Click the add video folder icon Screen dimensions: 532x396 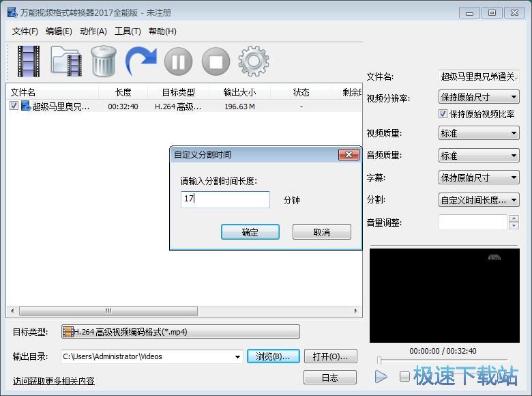click(x=66, y=61)
